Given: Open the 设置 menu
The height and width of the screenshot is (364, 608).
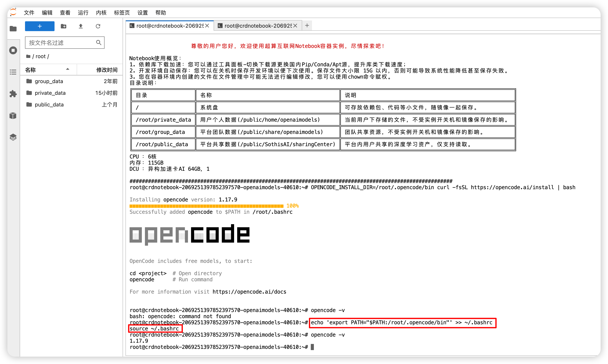Looking at the screenshot, I should pyautogui.click(x=142, y=12).
